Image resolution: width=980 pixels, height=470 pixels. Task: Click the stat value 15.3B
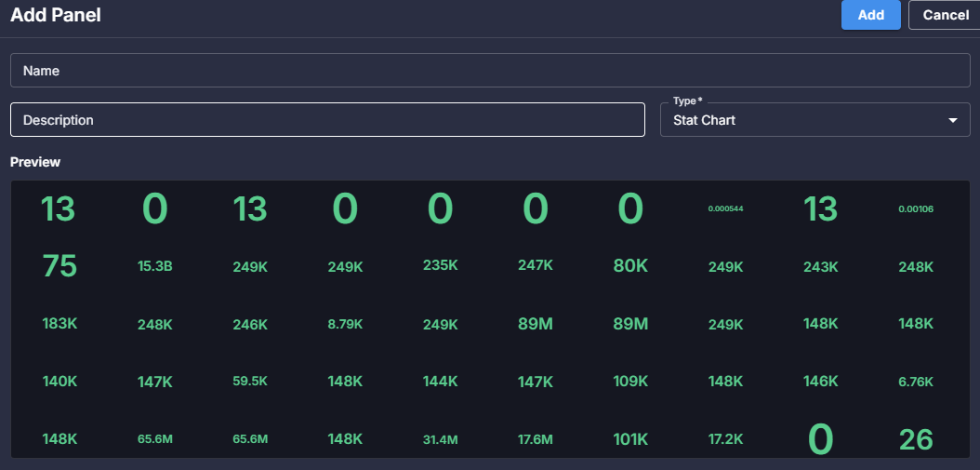(155, 266)
